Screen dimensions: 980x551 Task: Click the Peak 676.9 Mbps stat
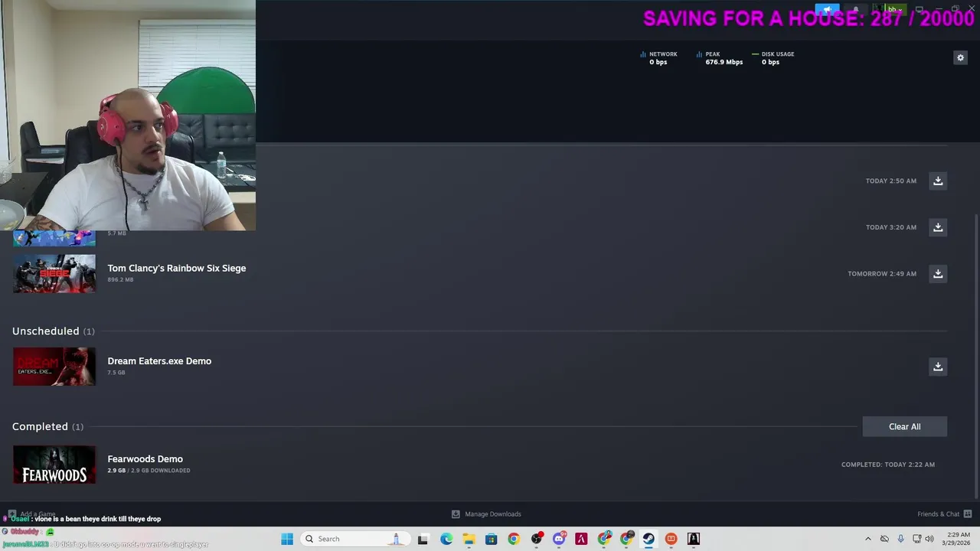[720, 58]
